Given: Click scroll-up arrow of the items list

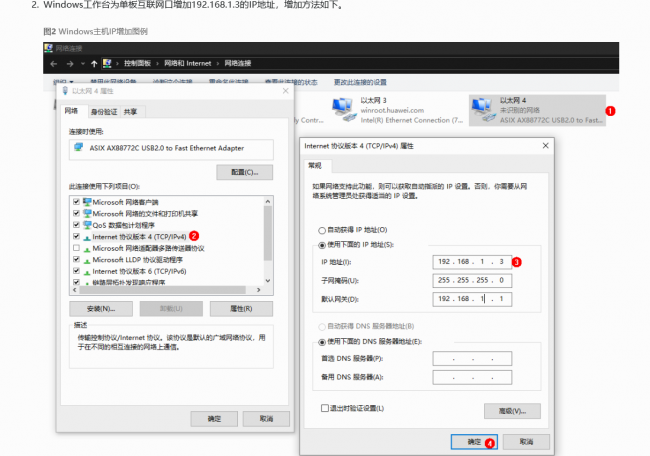Looking at the screenshot, I should point(268,201).
